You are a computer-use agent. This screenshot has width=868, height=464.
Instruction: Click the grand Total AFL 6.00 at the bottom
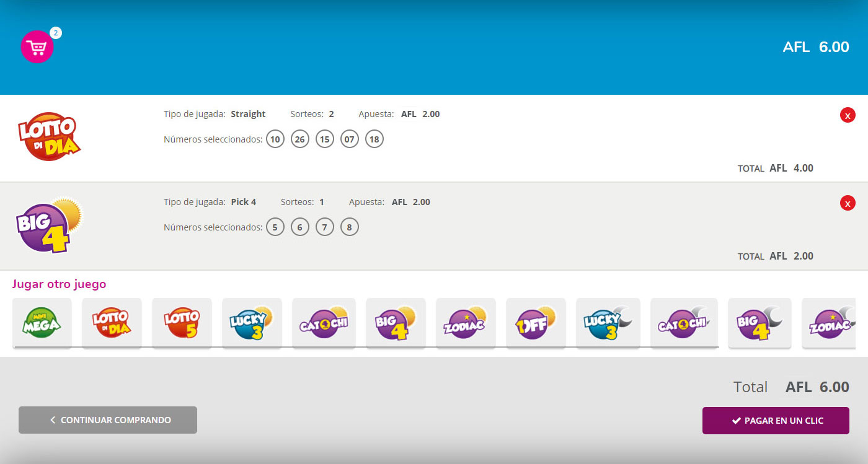click(x=791, y=387)
